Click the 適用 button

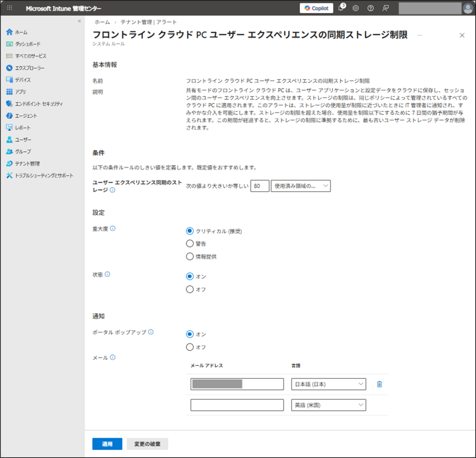(107, 444)
